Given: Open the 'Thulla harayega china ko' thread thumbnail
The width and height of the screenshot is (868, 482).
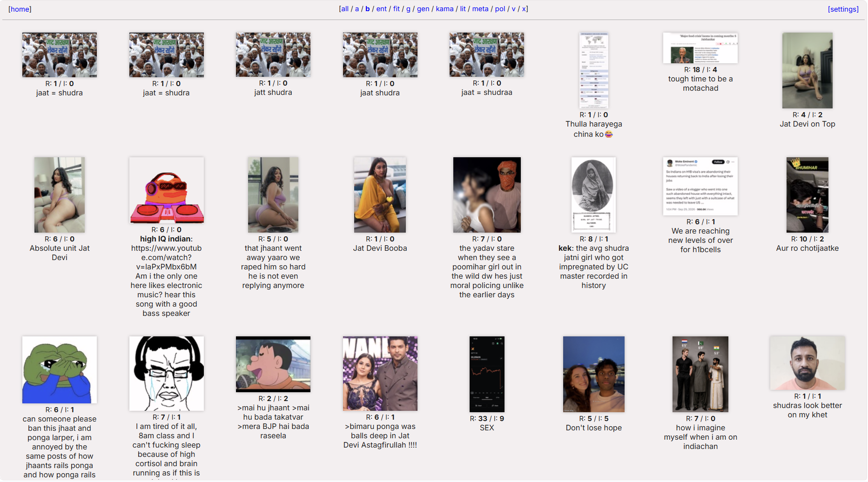Looking at the screenshot, I should (x=593, y=70).
